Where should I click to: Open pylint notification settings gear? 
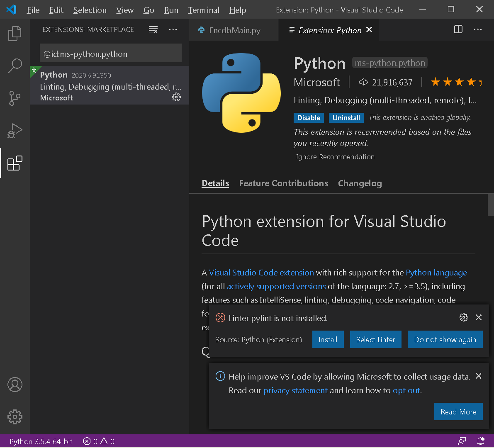(x=464, y=317)
